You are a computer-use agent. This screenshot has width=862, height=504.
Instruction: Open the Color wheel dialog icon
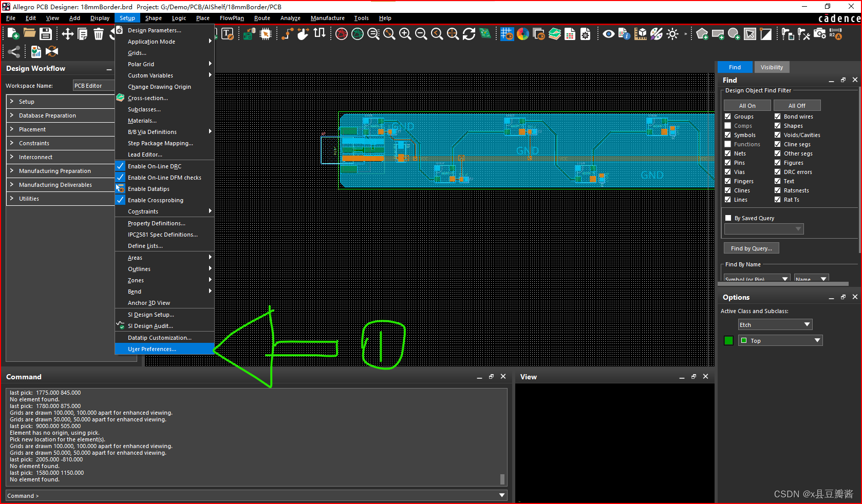(523, 34)
